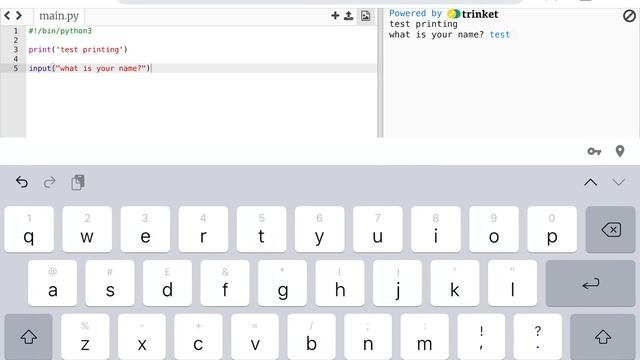The width and height of the screenshot is (640, 360).
Task: Tap the location pin icon
Action: click(620, 151)
